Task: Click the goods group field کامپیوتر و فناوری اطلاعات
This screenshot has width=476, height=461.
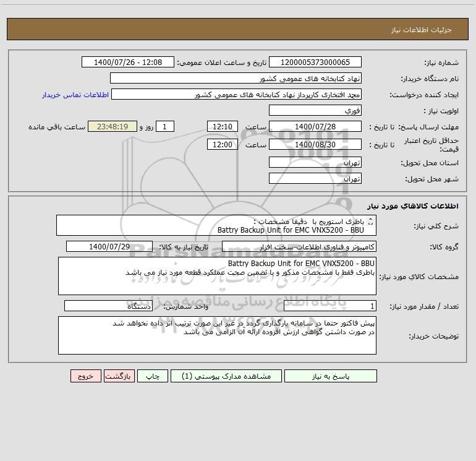Action: pyautogui.click(x=299, y=246)
